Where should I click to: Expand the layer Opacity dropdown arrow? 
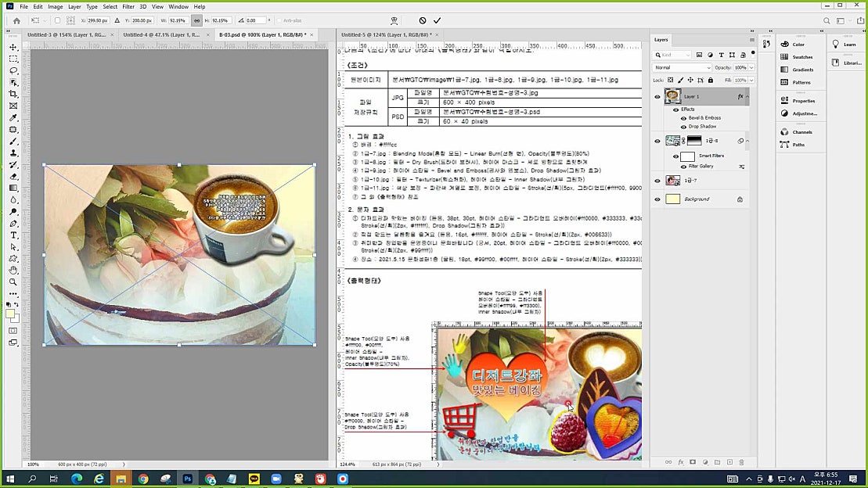[x=751, y=68]
